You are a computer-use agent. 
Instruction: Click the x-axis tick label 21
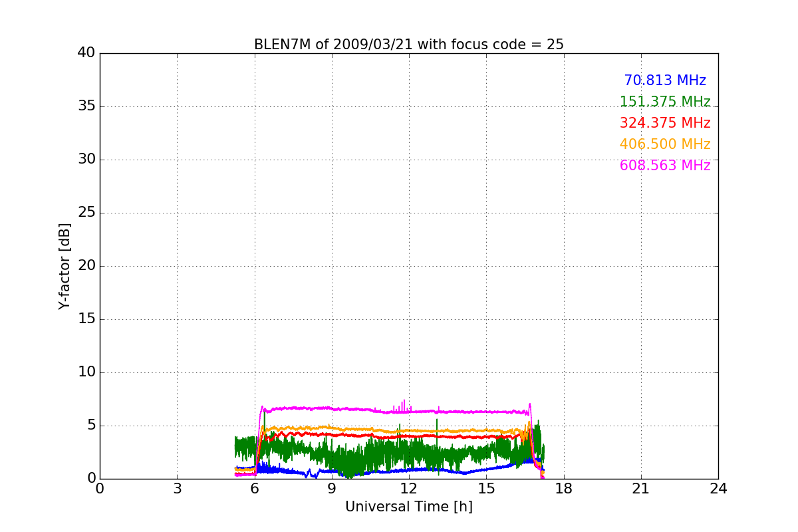coord(641,489)
